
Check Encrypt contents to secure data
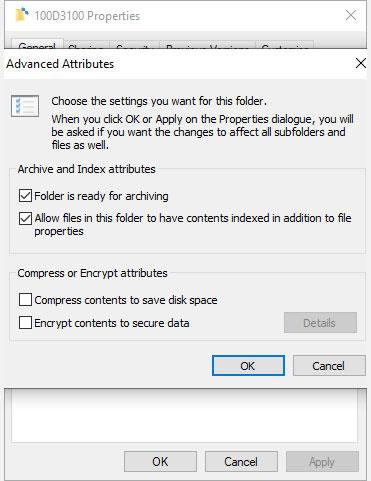coord(25,323)
